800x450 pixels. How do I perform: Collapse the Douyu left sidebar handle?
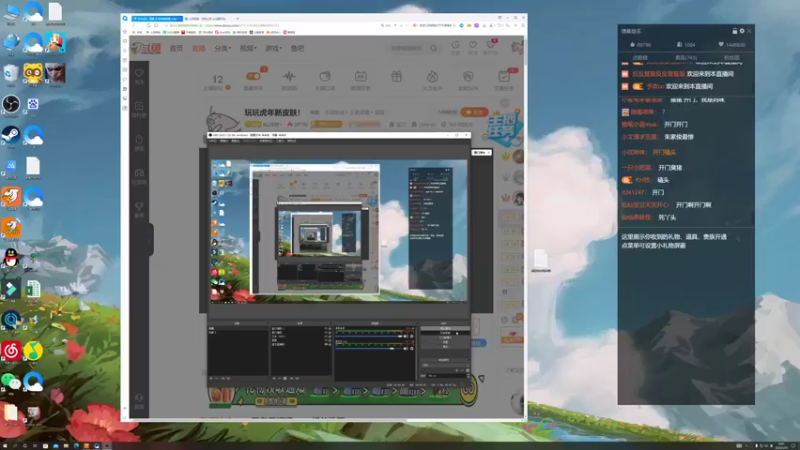pyautogui.click(x=151, y=240)
